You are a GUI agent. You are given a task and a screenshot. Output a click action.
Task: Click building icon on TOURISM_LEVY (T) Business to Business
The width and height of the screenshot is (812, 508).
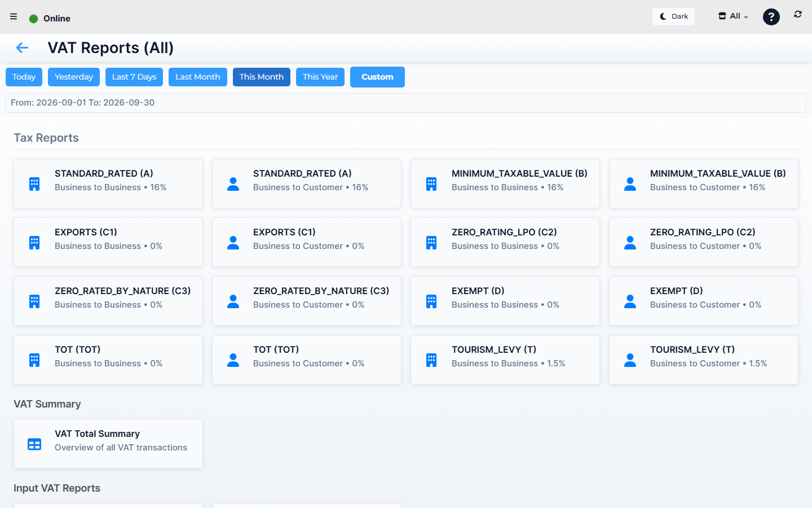click(x=431, y=360)
